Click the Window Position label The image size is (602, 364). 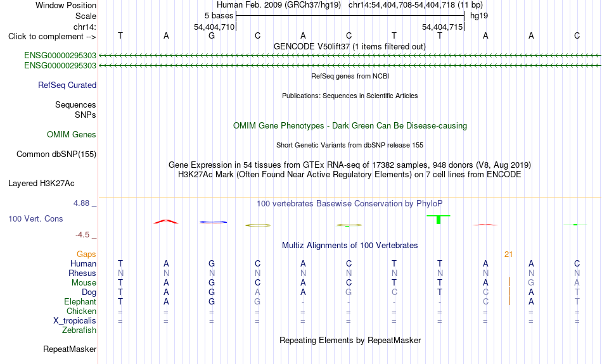click(x=66, y=5)
